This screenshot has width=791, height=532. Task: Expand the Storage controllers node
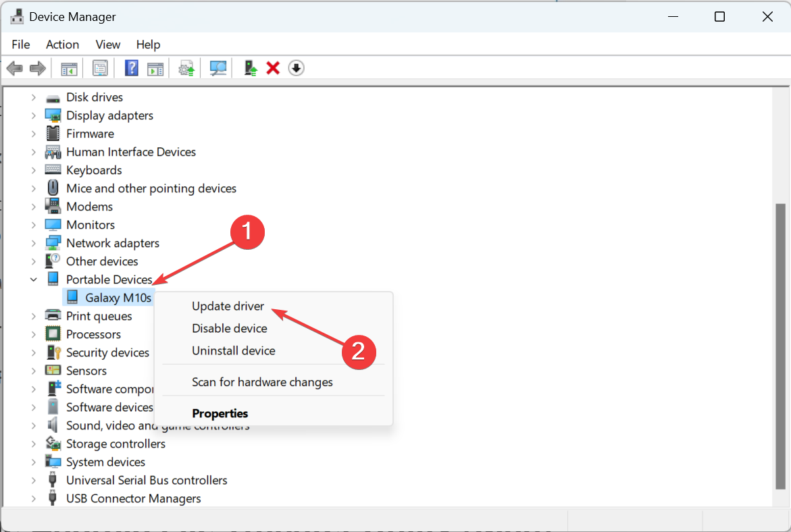[33, 444]
